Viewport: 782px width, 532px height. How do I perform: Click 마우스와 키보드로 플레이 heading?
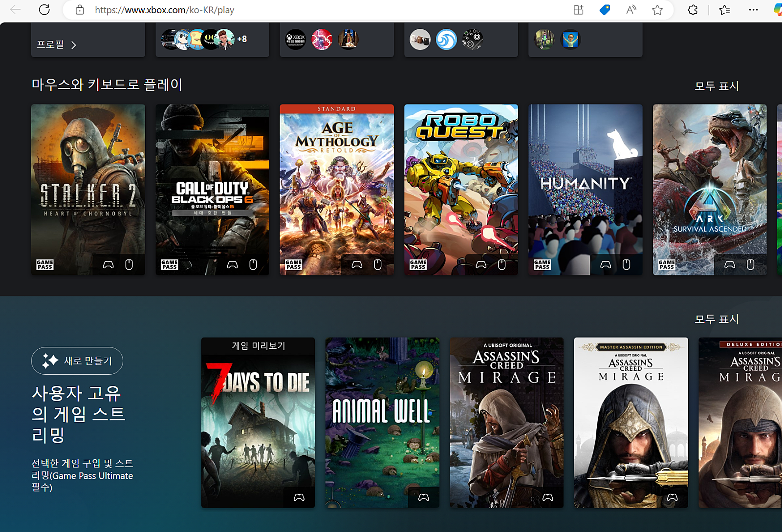point(107,85)
